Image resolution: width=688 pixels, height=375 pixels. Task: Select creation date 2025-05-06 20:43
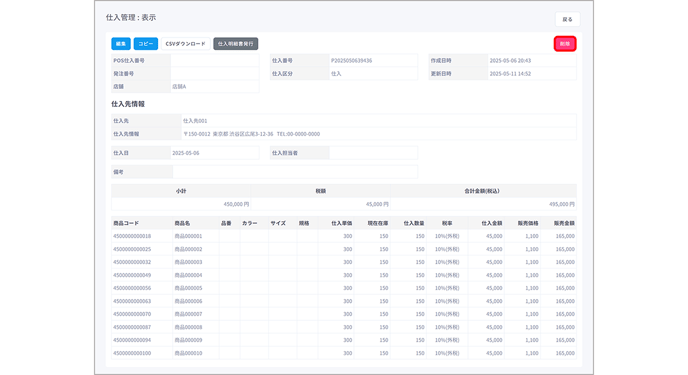[510, 61]
